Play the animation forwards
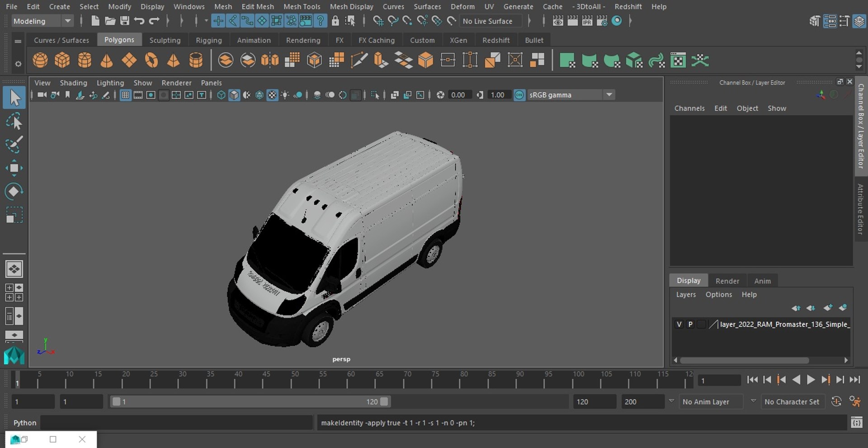The height and width of the screenshot is (448, 868). (x=811, y=380)
